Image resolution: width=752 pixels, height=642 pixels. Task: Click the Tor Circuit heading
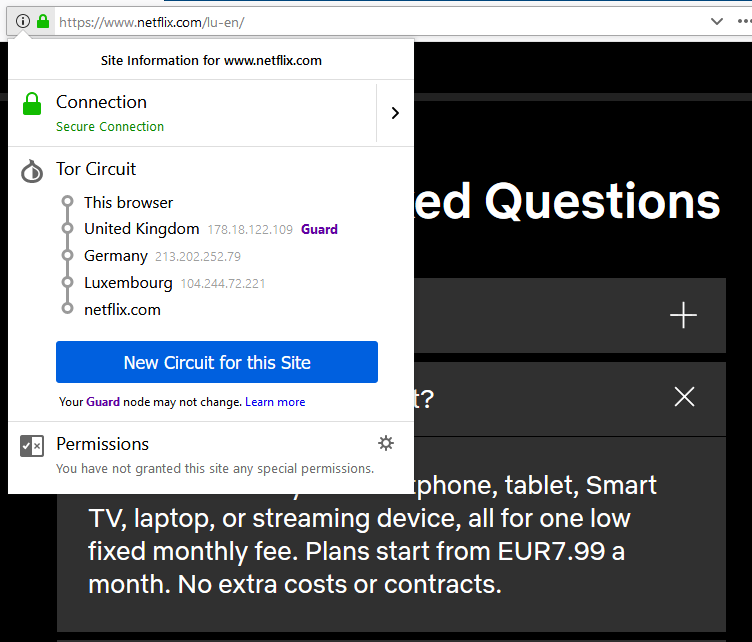point(96,169)
